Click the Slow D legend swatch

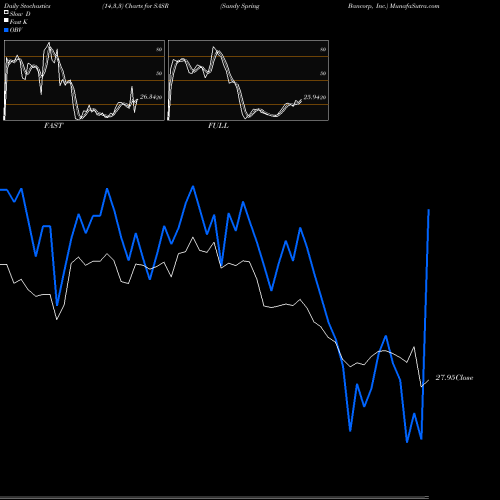(x=6, y=12)
